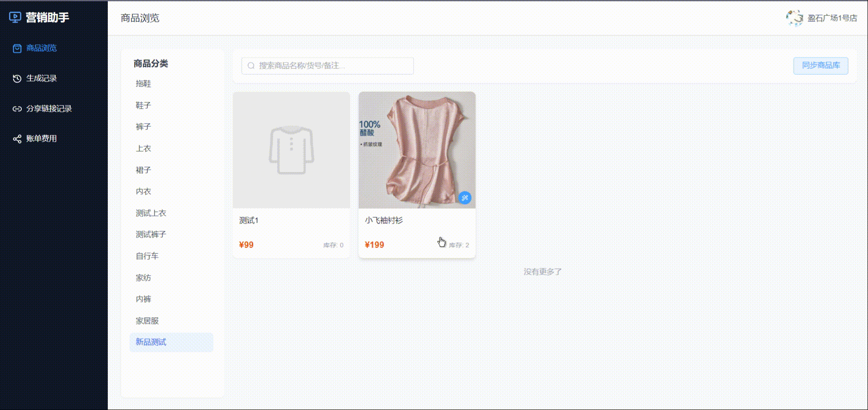The image size is (868, 410).
Task: Click the magnifier icon in search box
Action: [x=251, y=66]
